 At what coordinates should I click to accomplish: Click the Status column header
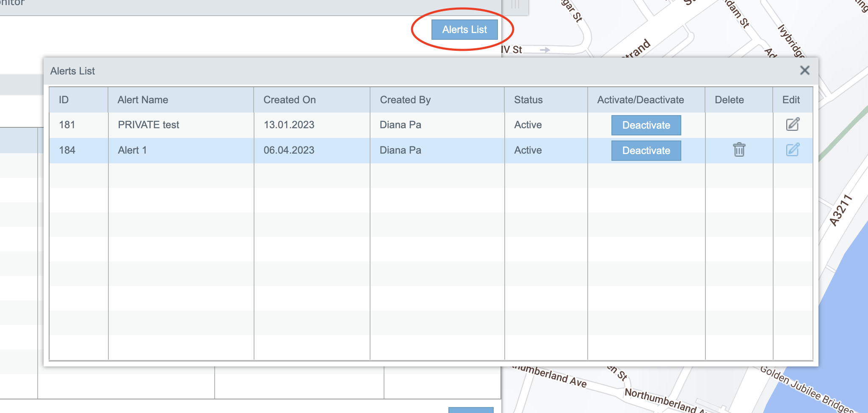[528, 100]
